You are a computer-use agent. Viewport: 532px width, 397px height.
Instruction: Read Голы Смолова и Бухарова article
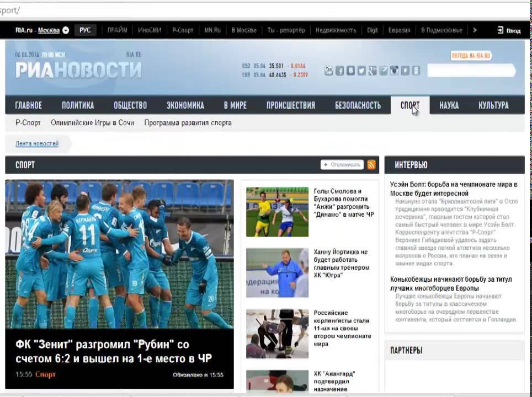pyautogui.click(x=344, y=203)
